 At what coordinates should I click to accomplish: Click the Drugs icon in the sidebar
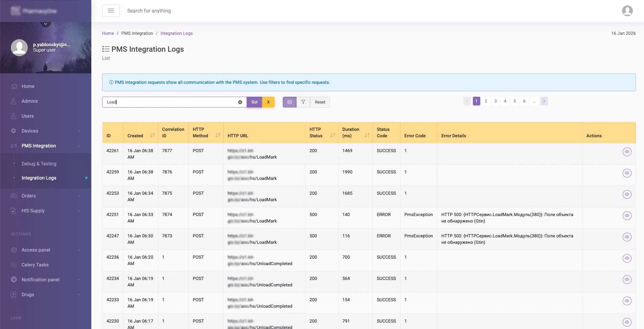(14, 295)
